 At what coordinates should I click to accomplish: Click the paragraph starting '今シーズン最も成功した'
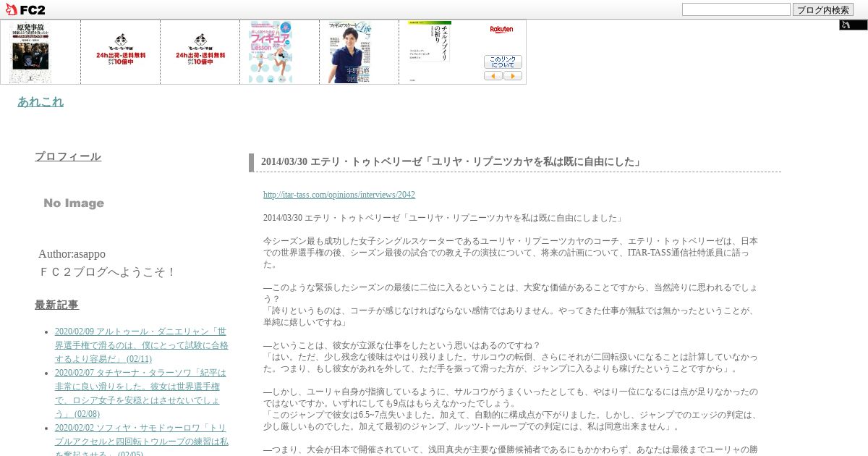511,253
